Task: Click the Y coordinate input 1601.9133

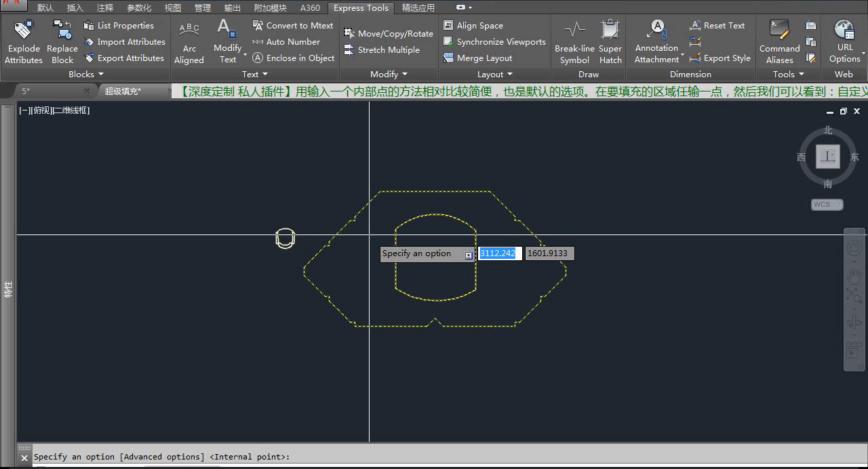Action: [549, 253]
